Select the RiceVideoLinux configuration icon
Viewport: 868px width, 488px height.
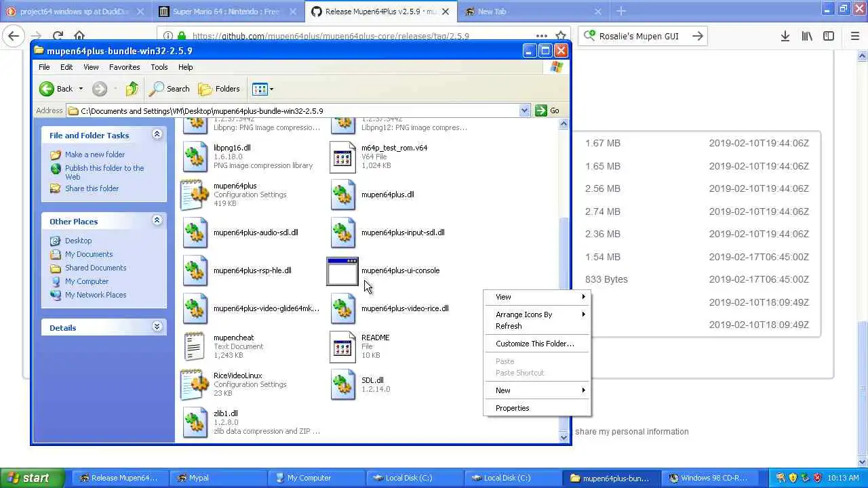(x=195, y=384)
